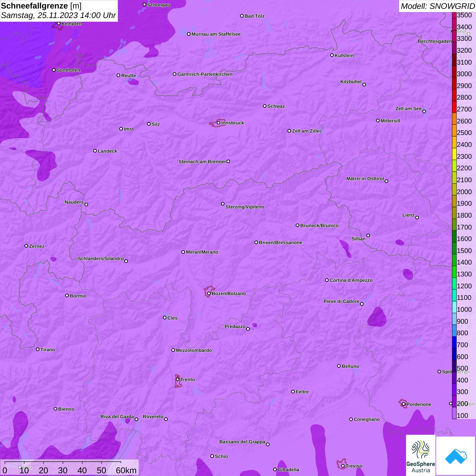
Task: Click the Riva del Garda label
Action: pos(117,417)
